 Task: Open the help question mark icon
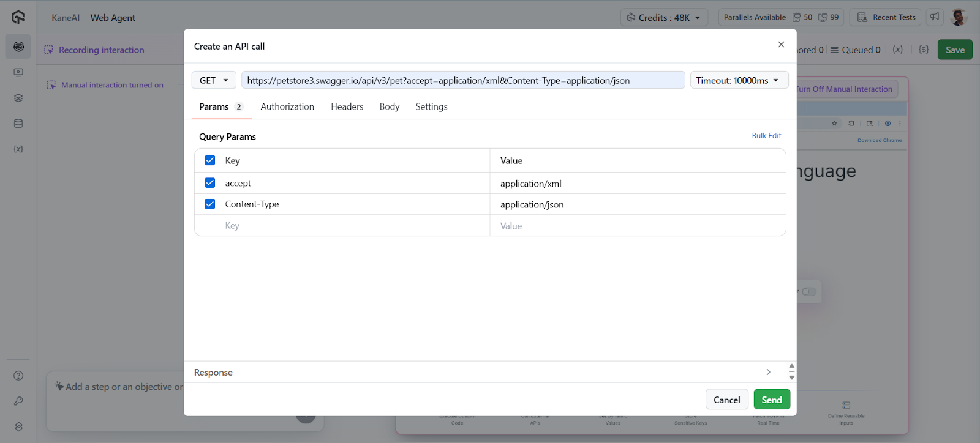tap(18, 376)
